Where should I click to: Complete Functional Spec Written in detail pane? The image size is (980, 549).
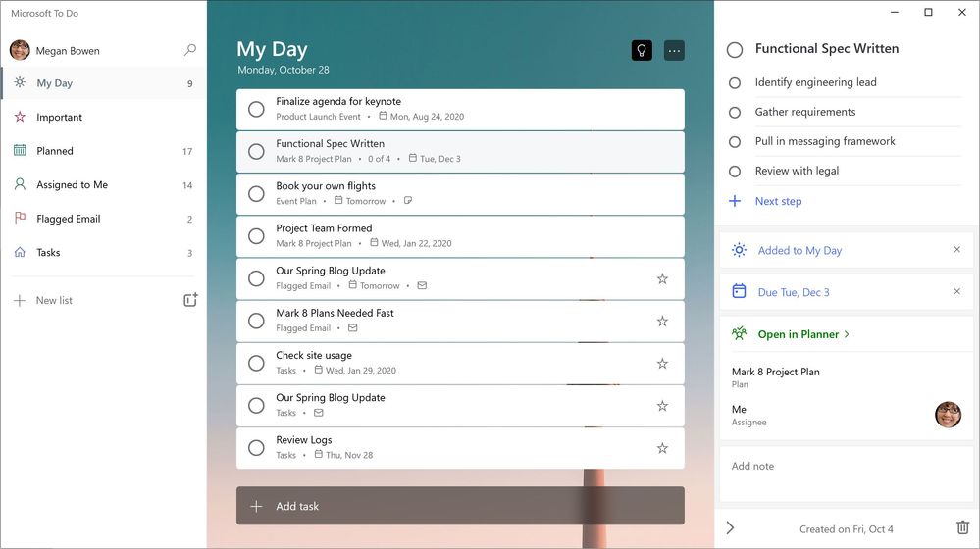pyautogui.click(x=735, y=50)
